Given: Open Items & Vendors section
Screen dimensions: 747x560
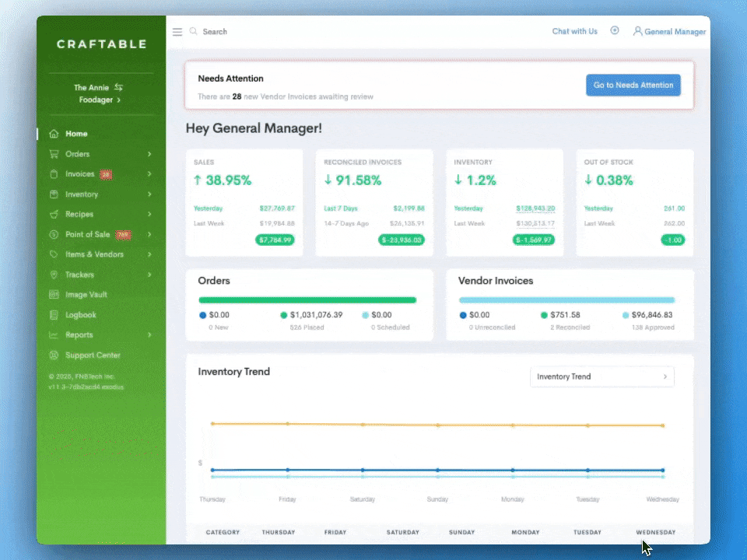Looking at the screenshot, I should (x=94, y=254).
